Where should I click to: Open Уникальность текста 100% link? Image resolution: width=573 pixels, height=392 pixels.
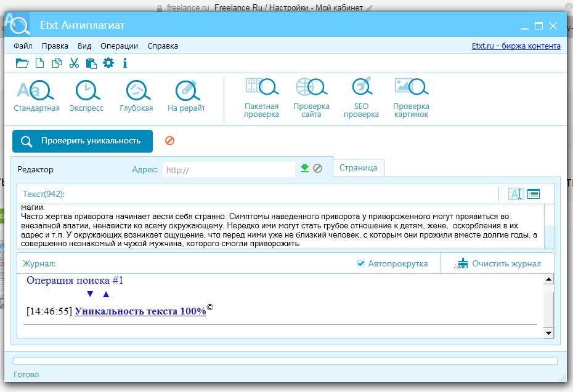140,311
